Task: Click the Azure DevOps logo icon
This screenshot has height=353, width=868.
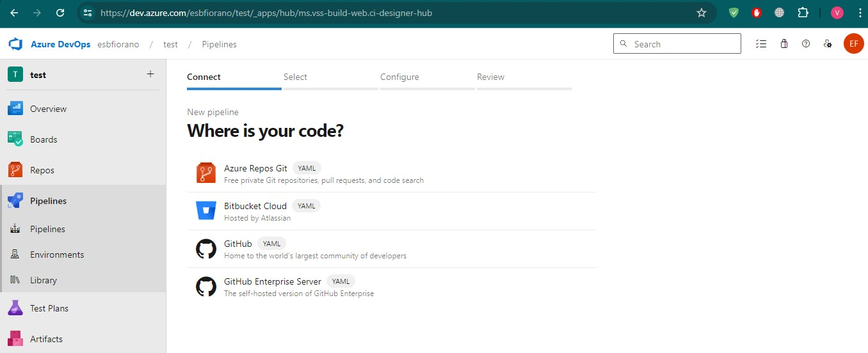Action: tap(15, 44)
